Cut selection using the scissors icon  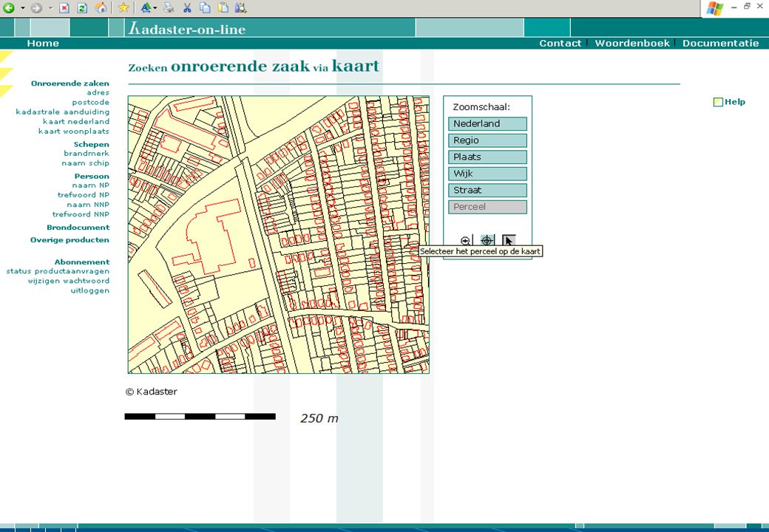coord(187,7)
